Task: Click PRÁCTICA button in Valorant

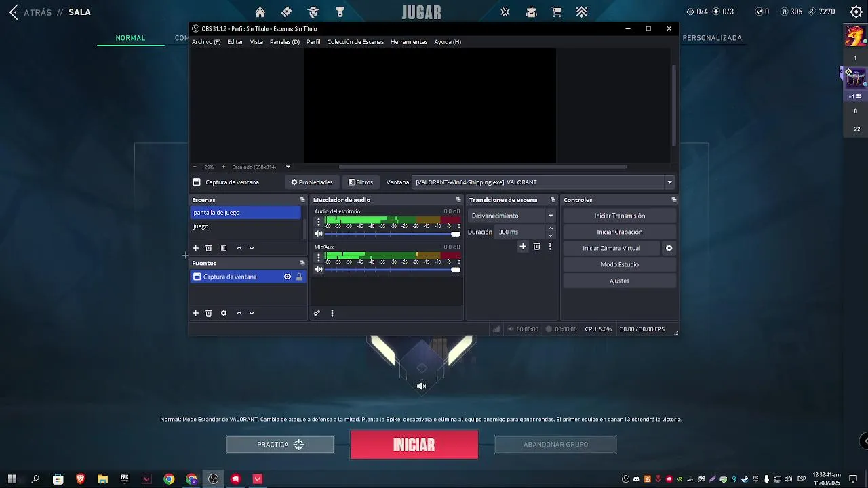Action: click(280, 445)
